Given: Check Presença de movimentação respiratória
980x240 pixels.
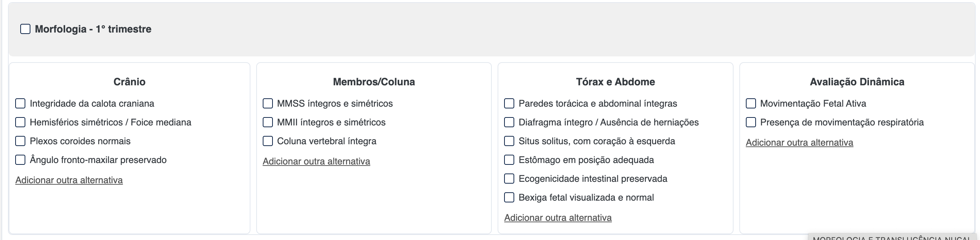Looking at the screenshot, I should tap(751, 122).
